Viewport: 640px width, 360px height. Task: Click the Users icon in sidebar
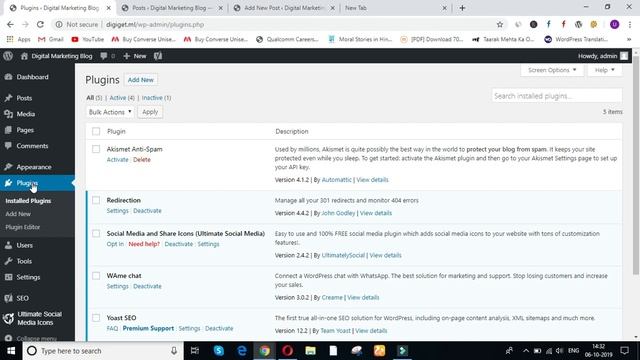pos(8,245)
